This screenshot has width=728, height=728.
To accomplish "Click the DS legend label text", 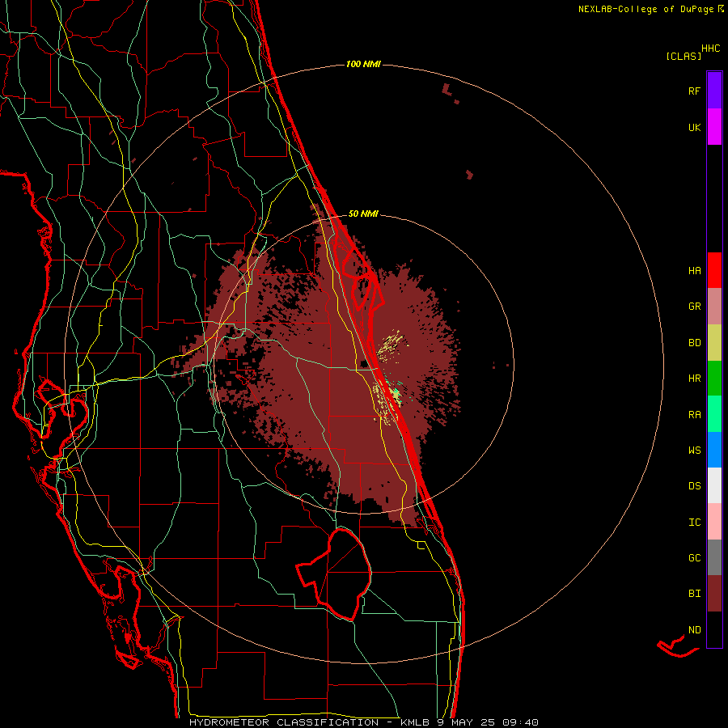I will [695, 486].
